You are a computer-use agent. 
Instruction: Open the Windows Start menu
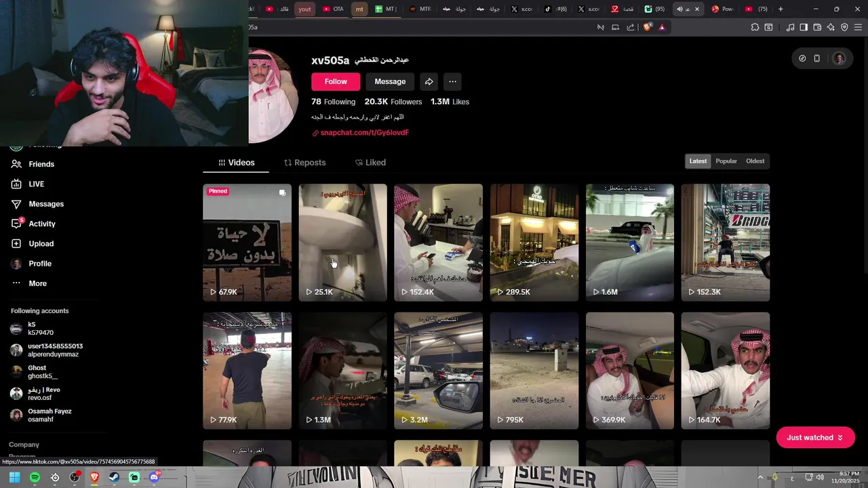[x=15, y=477]
